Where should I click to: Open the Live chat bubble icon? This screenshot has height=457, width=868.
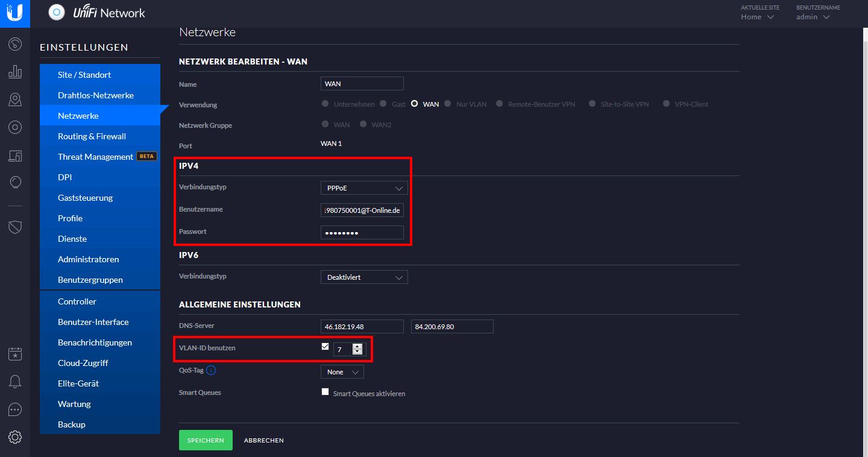pyautogui.click(x=15, y=409)
